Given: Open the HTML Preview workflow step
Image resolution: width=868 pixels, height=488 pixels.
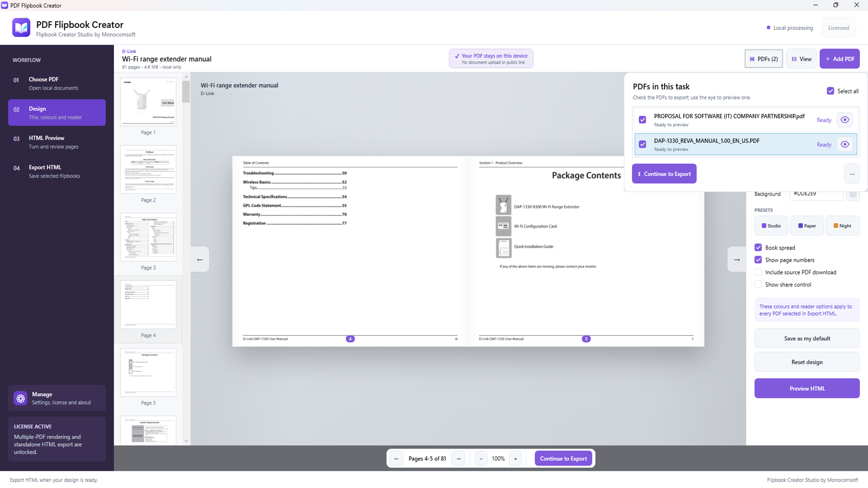Looking at the screenshot, I should coord(57,142).
